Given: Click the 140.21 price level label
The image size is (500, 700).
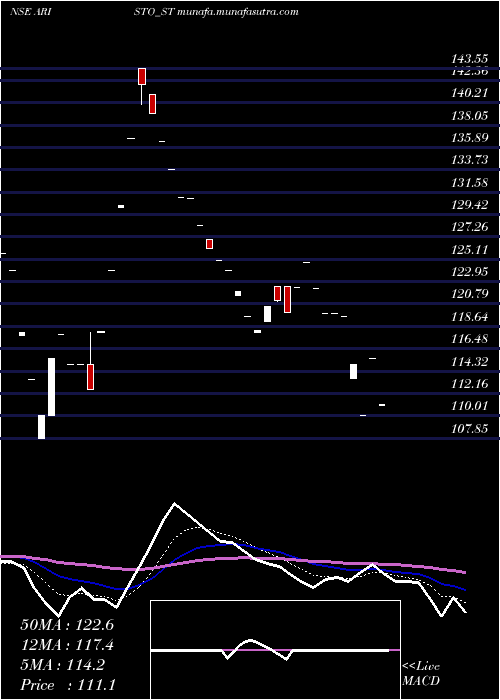Looking at the screenshot, I should pyautogui.click(x=470, y=93).
